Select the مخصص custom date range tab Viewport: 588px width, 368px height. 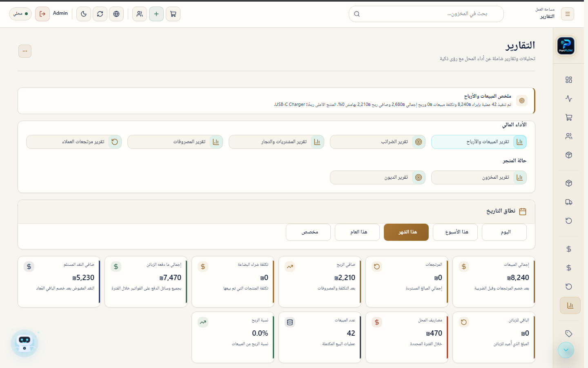click(308, 232)
